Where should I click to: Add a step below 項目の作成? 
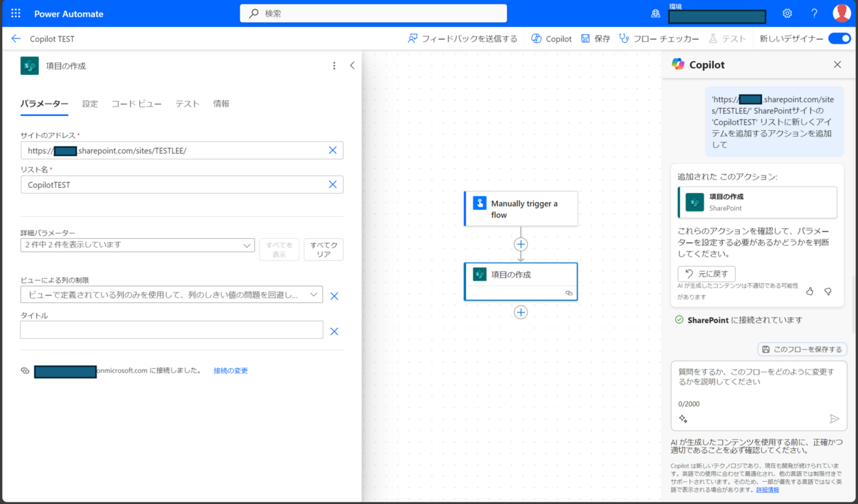point(521,312)
